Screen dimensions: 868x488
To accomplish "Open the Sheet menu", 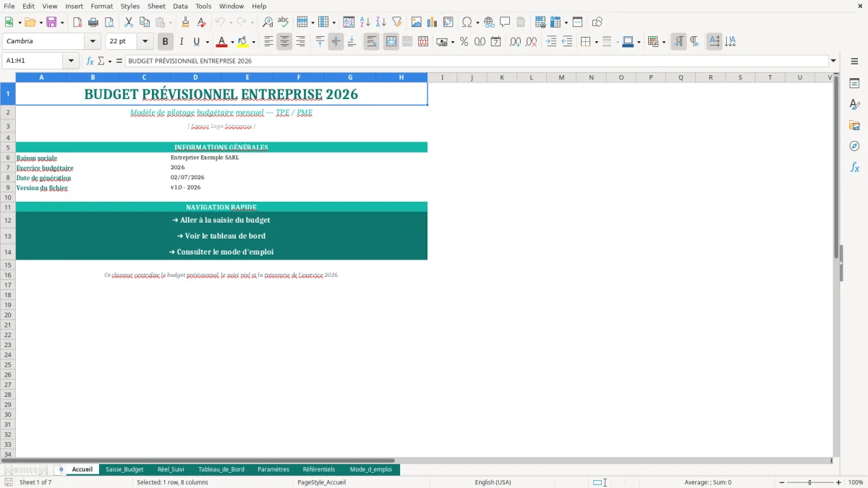I will tap(156, 6).
